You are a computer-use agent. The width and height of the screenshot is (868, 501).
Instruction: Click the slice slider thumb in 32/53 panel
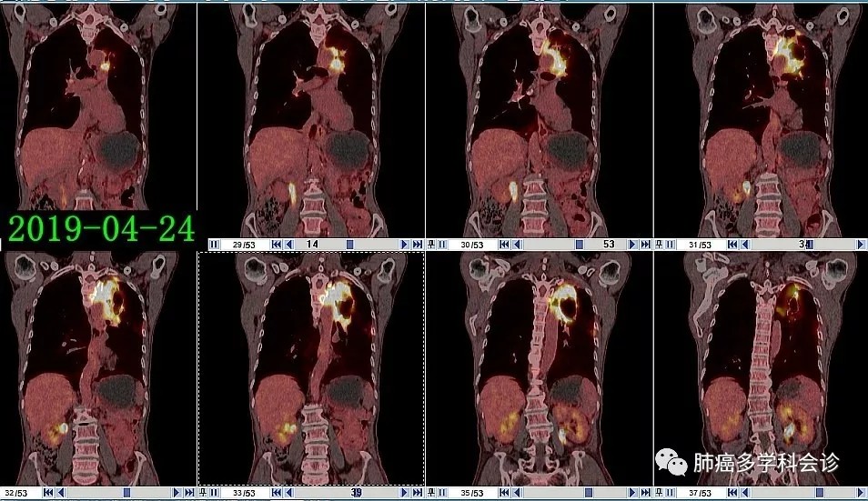pyautogui.click(x=127, y=493)
